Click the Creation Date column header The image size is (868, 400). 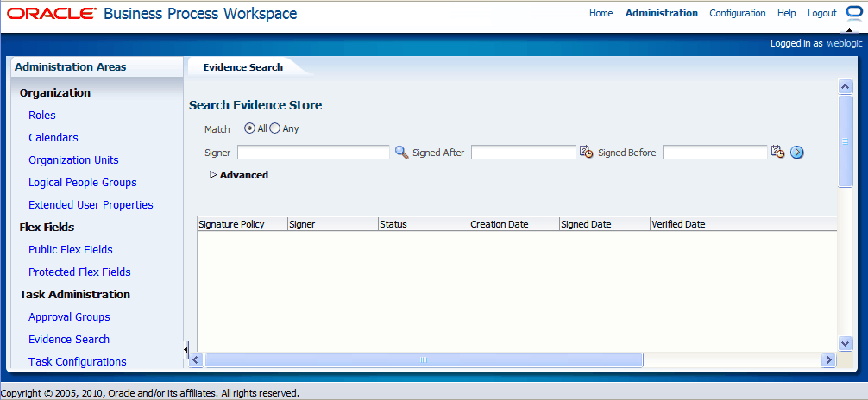click(x=514, y=224)
